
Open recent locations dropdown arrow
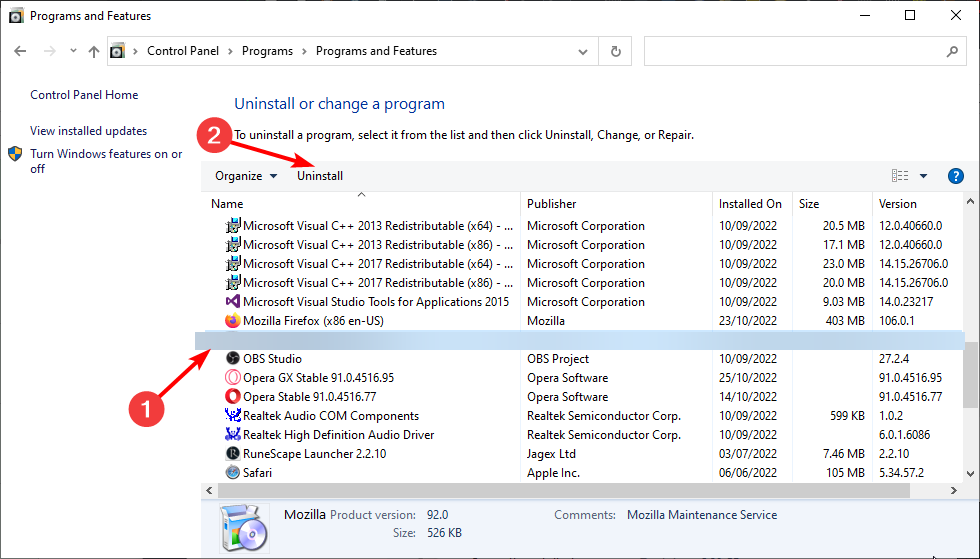[x=73, y=51]
